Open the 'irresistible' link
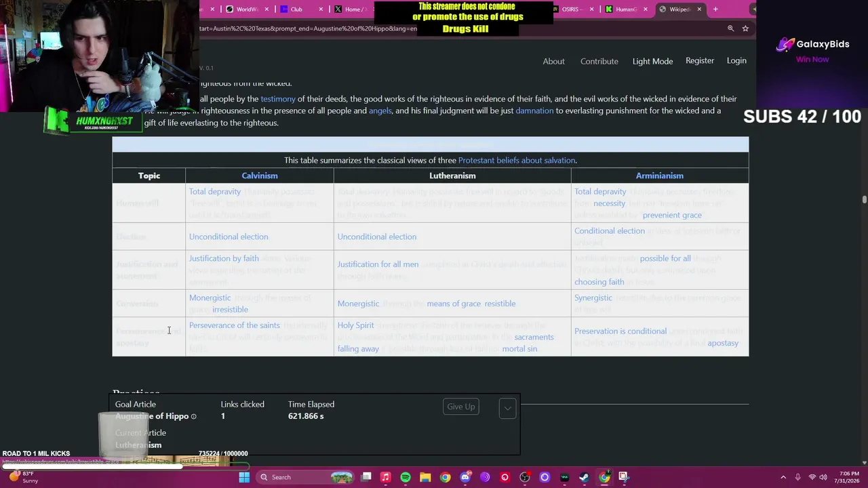868x488 pixels. 230,310
